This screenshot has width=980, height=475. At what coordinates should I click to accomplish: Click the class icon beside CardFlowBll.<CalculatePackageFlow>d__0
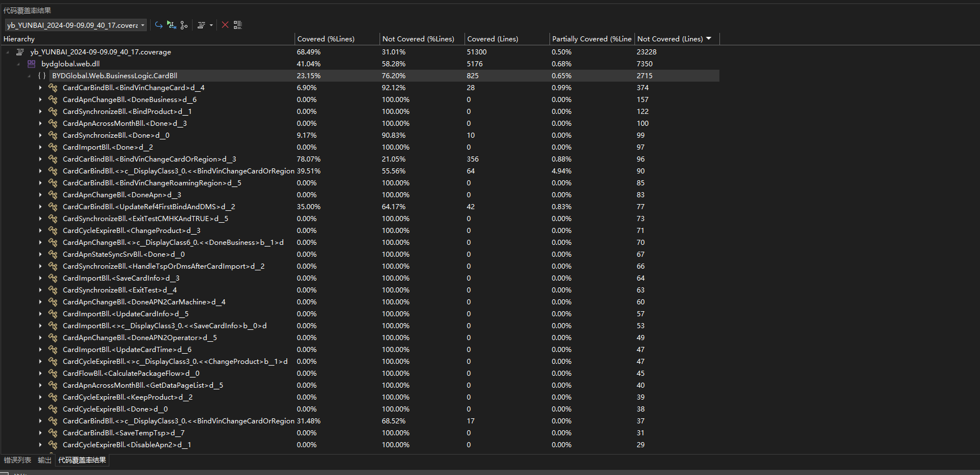click(53, 374)
